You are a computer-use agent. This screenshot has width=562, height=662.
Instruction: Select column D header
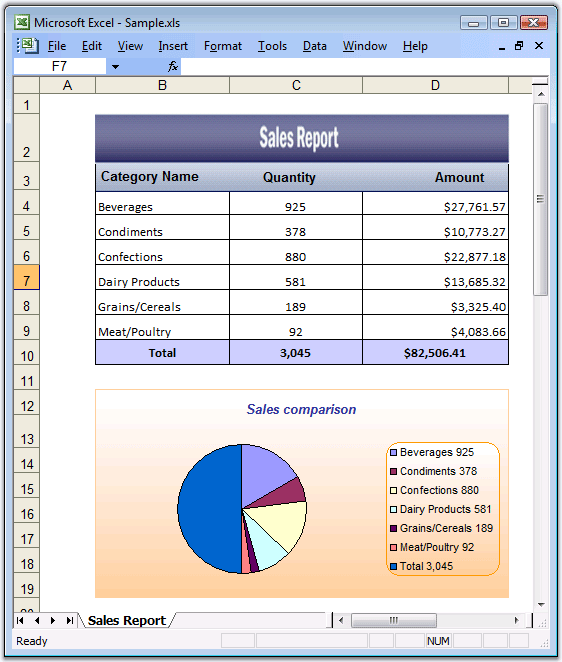[435, 85]
